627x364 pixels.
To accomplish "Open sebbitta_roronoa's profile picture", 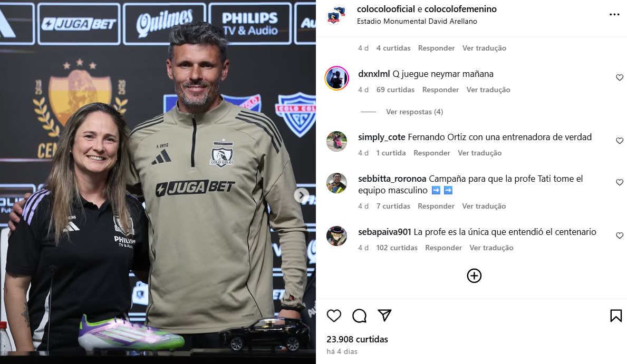I will (x=336, y=183).
